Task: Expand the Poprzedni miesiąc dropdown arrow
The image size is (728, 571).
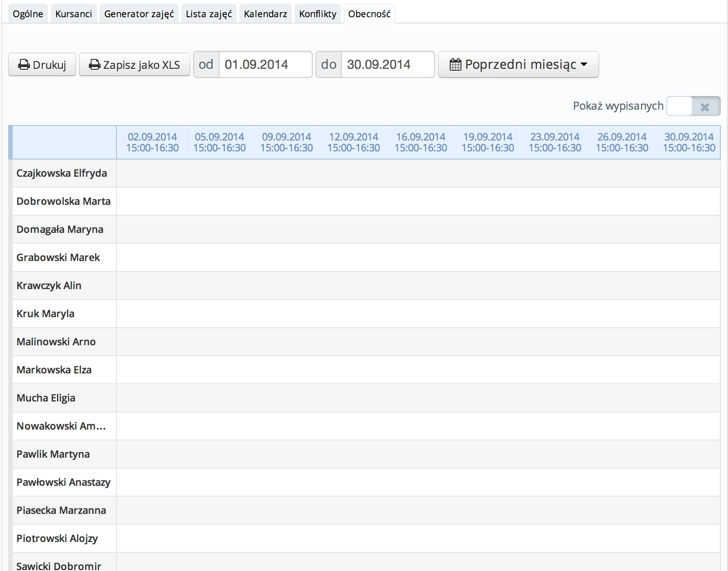Action: (584, 65)
